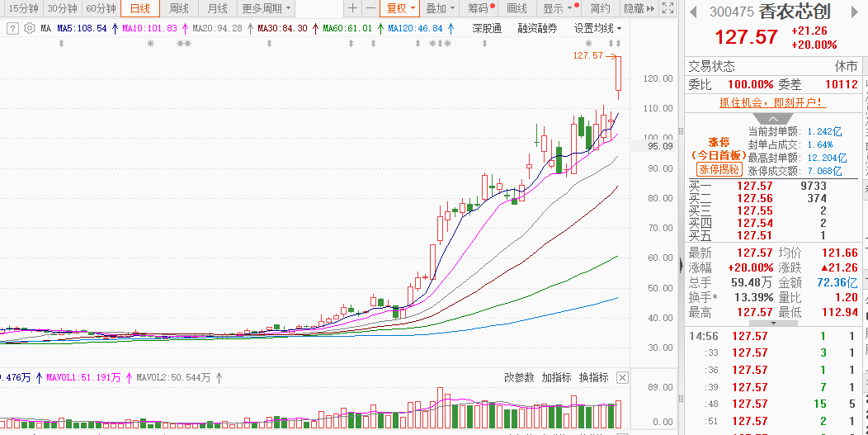Click the :48 trade tick row
This screenshot has height=435, width=868.
tap(773, 404)
